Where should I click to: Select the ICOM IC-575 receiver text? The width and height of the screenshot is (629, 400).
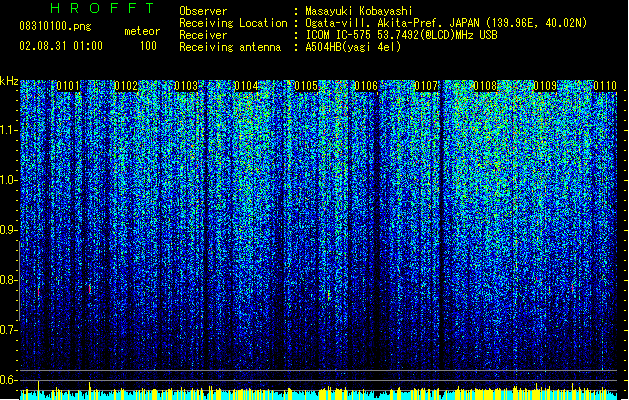click(401, 35)
